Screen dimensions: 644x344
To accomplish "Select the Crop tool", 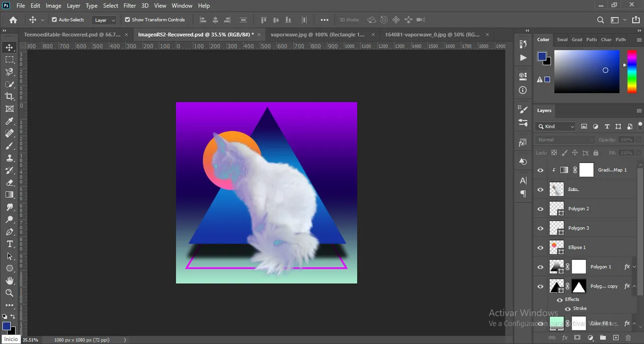I will tap(10, 96).
